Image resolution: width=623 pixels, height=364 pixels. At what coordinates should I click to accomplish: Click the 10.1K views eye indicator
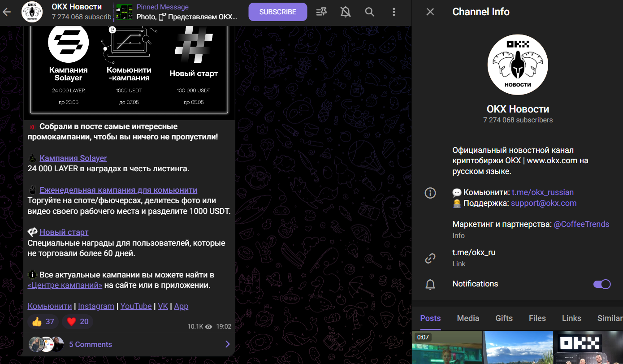[199, 327]
